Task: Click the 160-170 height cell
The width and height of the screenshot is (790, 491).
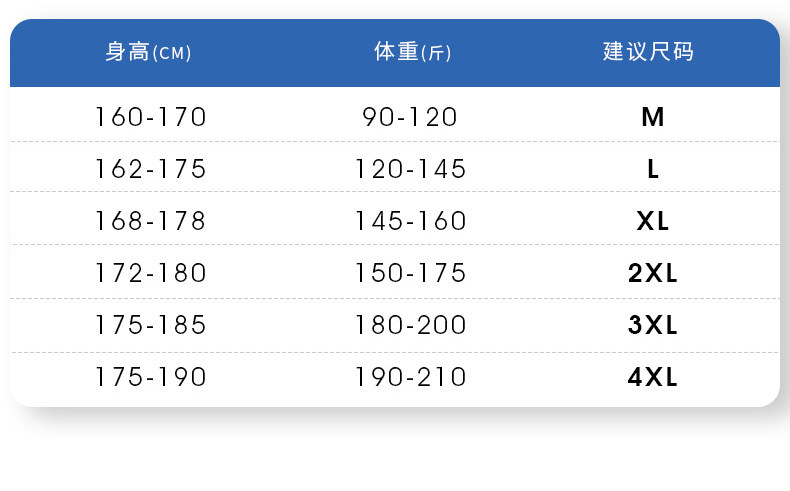Action: tap(151, 118)
